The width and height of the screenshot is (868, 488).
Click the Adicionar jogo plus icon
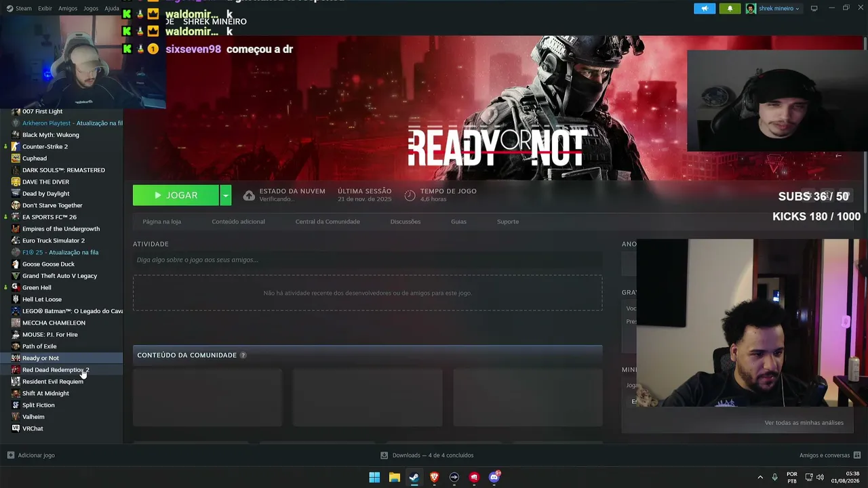click(10, 455)
